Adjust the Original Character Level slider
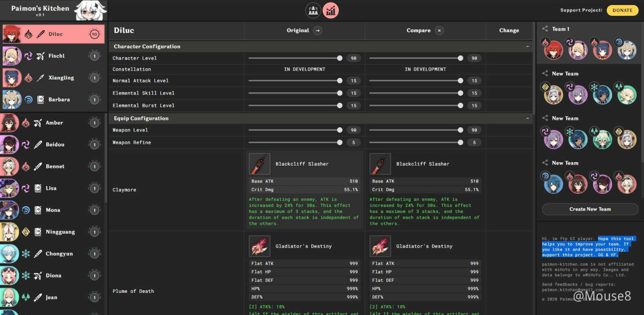The image size is (644, 315). (x=339, y=58)
